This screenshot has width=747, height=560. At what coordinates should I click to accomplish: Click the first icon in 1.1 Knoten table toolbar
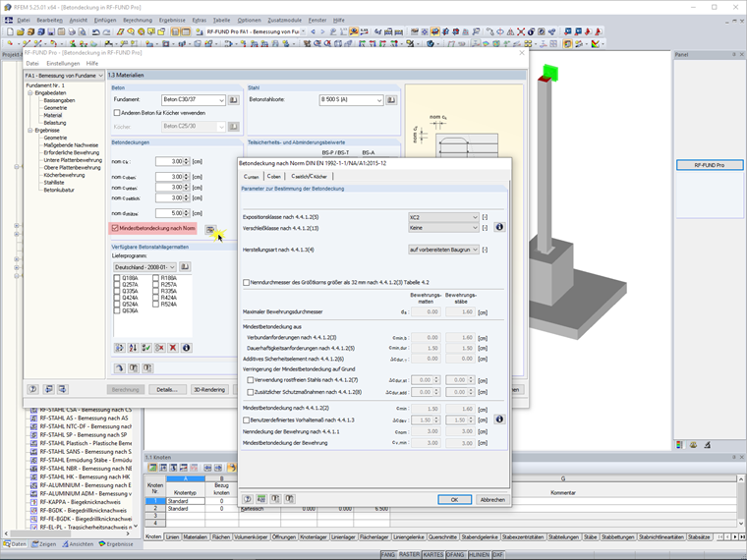(x=153, y=468)
